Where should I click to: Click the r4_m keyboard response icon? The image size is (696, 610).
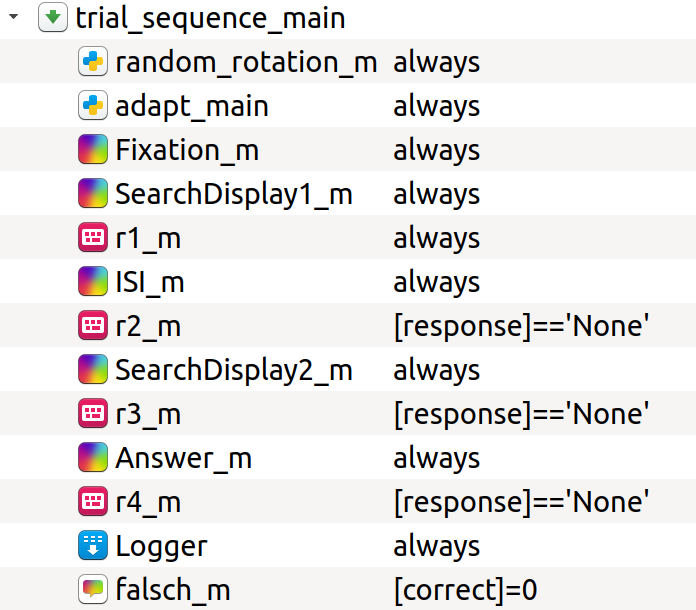[93, 501]
